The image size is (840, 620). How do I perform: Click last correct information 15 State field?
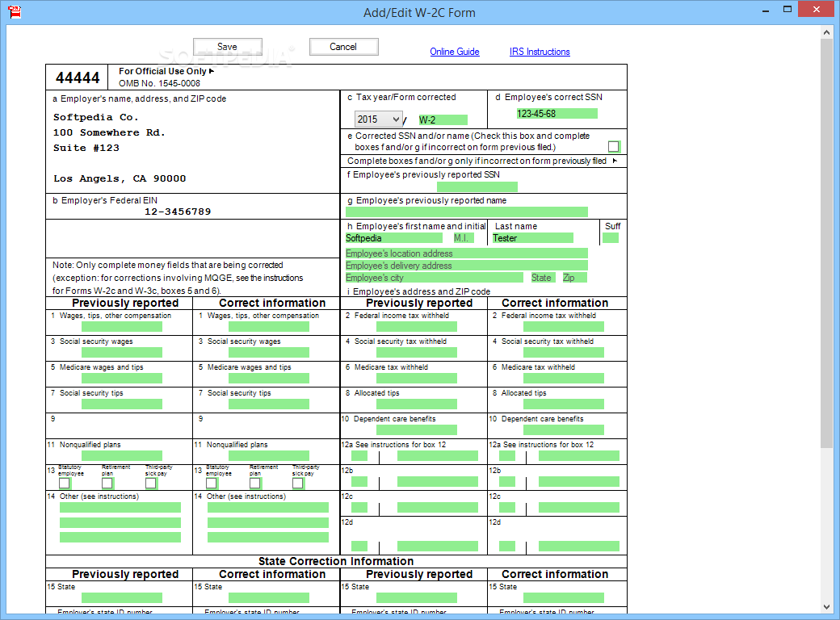tap(564, 597)
